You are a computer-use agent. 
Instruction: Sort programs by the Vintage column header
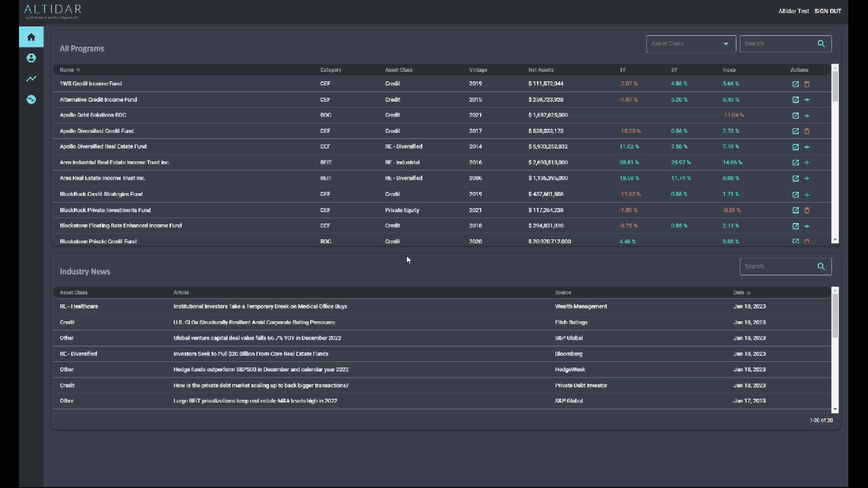[x=478, y=70]
